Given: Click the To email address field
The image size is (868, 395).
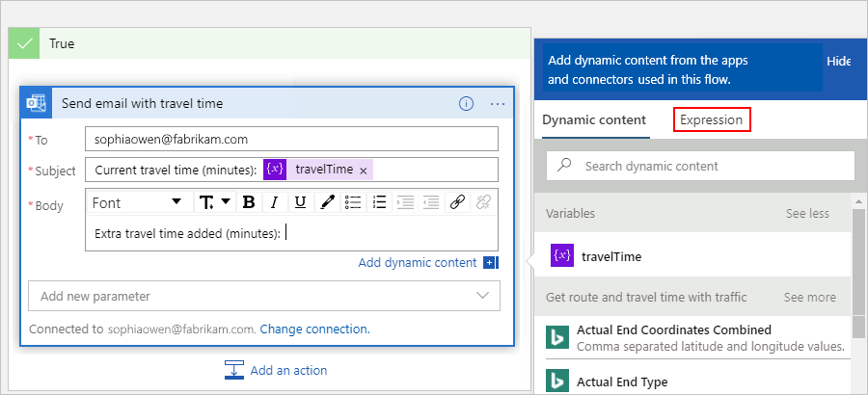Looking at the screenshot, I should [291, 139].
